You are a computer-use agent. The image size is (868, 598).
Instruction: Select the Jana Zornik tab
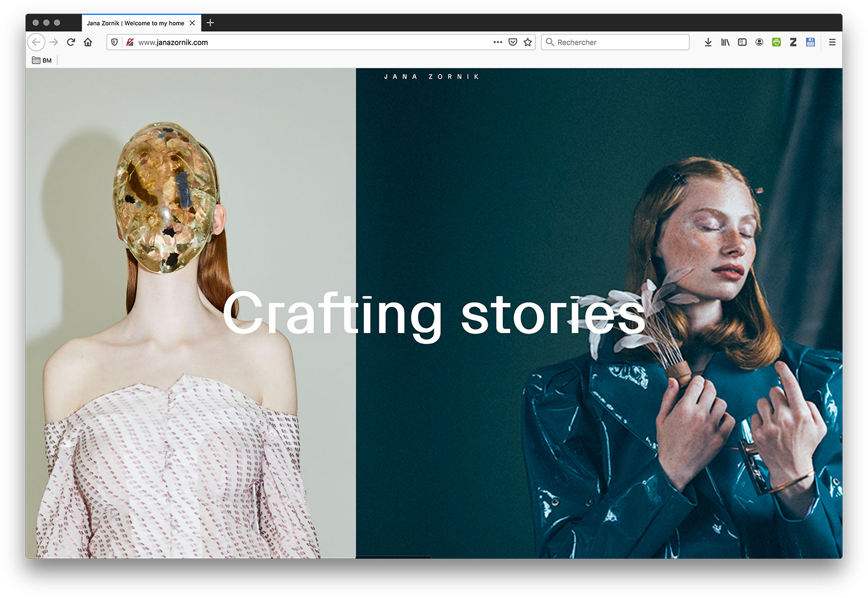[x=135, y=23]
